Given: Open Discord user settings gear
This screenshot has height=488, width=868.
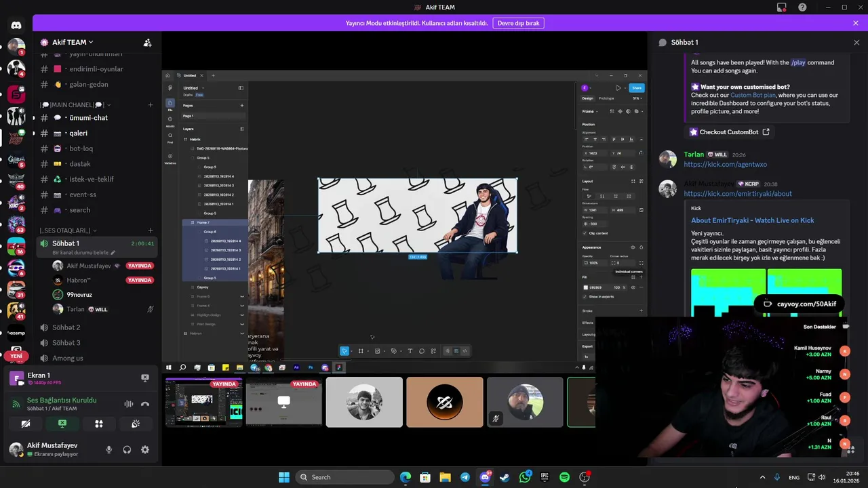Looking at the screenshot, I should 145,449.
